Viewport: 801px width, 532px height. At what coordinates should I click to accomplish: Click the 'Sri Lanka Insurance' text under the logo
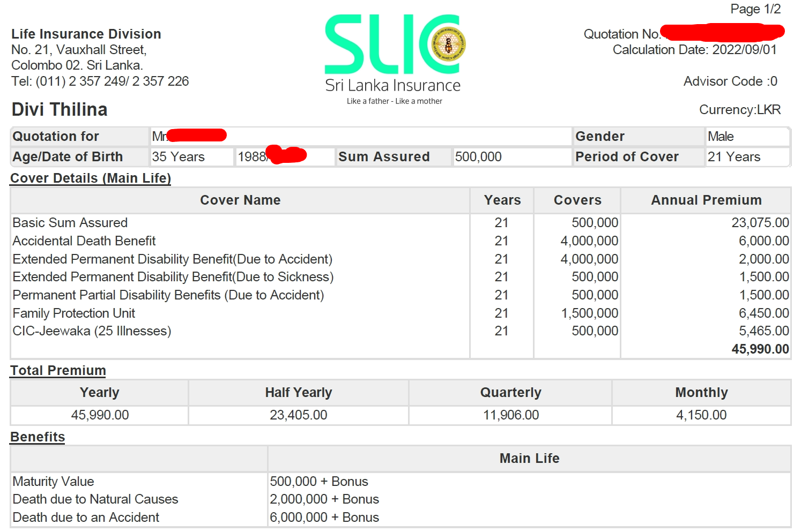click(393, 86)
